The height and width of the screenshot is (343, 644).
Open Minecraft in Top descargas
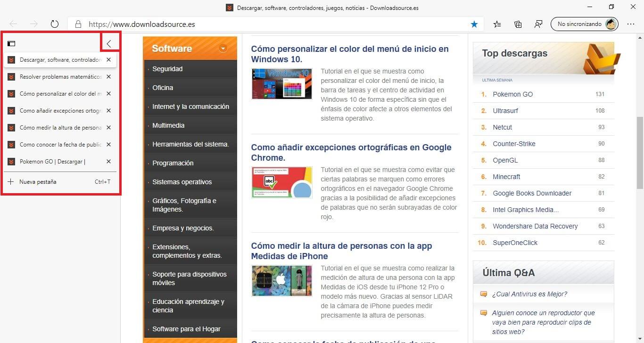coord(506,177)
